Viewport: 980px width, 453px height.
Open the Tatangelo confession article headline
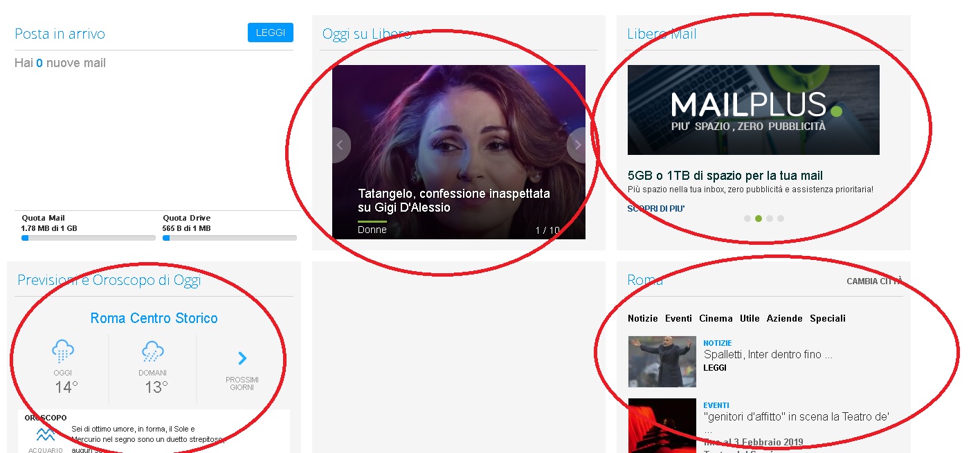point(454,201)
